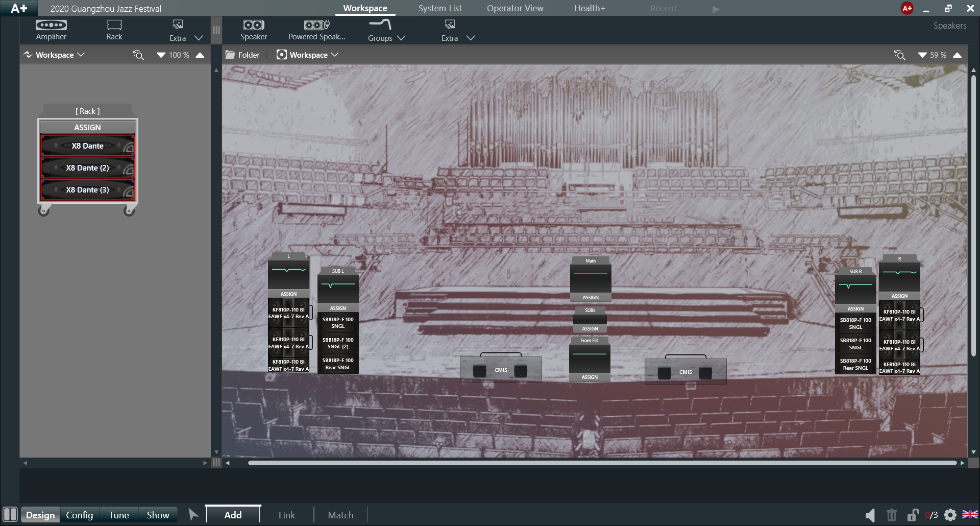Select the X8 Dante (2) amplifier
980x526 pixels.
pyautogui.click(x=88, y=168)
